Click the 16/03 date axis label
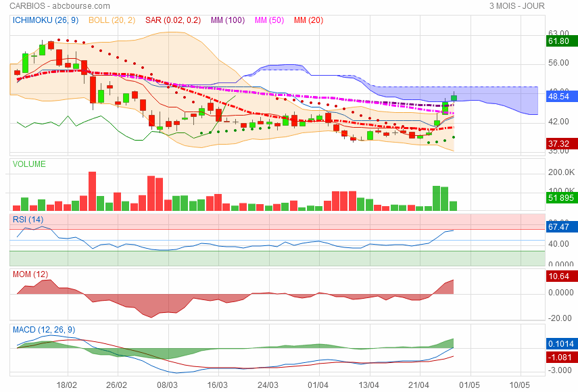This screenshot has height=392, width=578. [218, 385]
